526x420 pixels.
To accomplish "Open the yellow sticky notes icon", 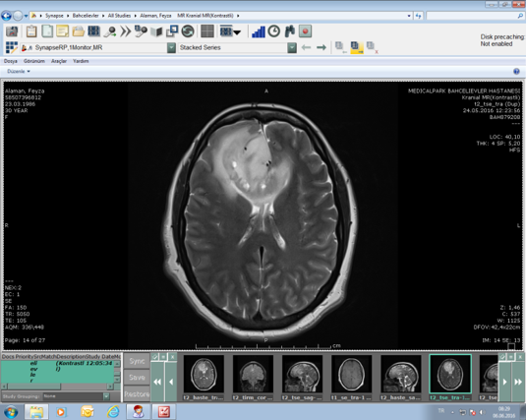I will point(62,31).
